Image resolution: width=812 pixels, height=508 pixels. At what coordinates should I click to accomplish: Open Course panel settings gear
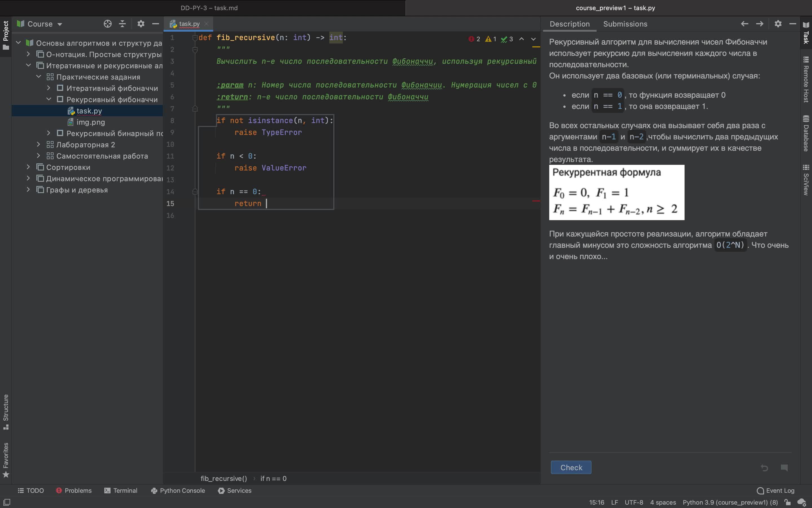pos(141,24)
